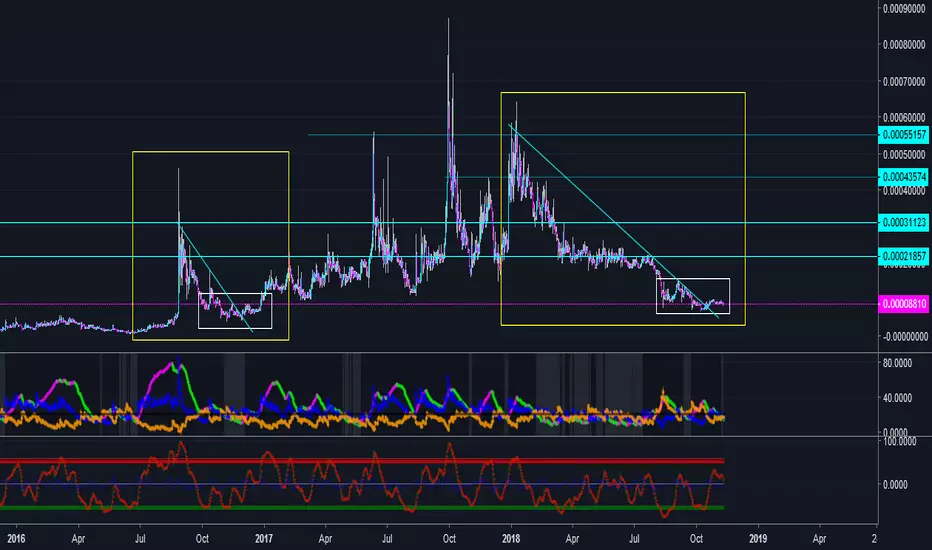Image resolution: width=932 pixels, height=550 pixels.
Task: Click the 2017 label on time axis
Action: pos(263,539)
